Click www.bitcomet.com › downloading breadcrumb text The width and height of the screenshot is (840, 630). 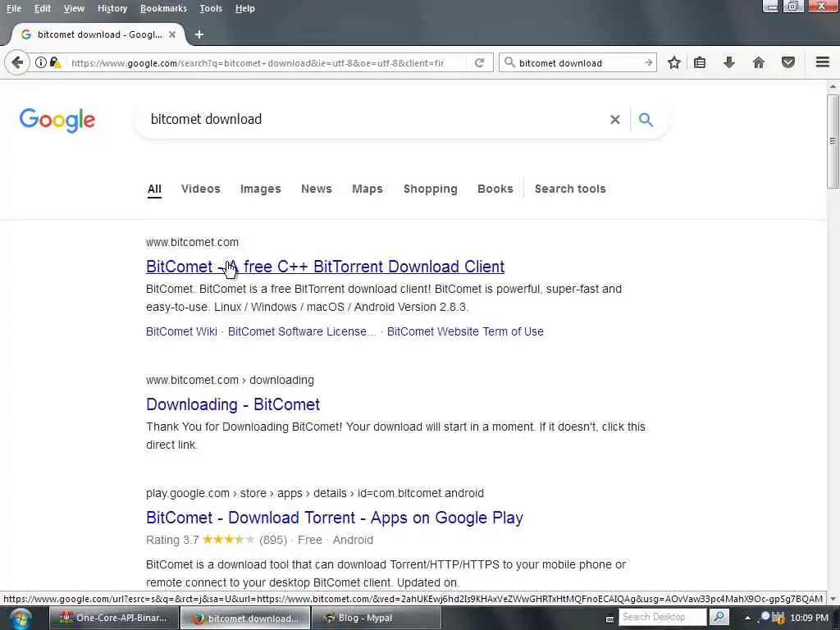(x=230, y=380)
